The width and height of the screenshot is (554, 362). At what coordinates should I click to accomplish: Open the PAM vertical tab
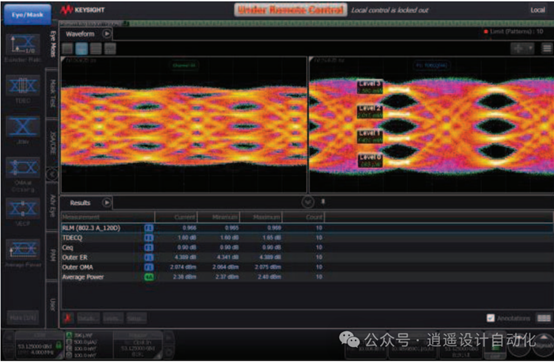click(53, 255)
